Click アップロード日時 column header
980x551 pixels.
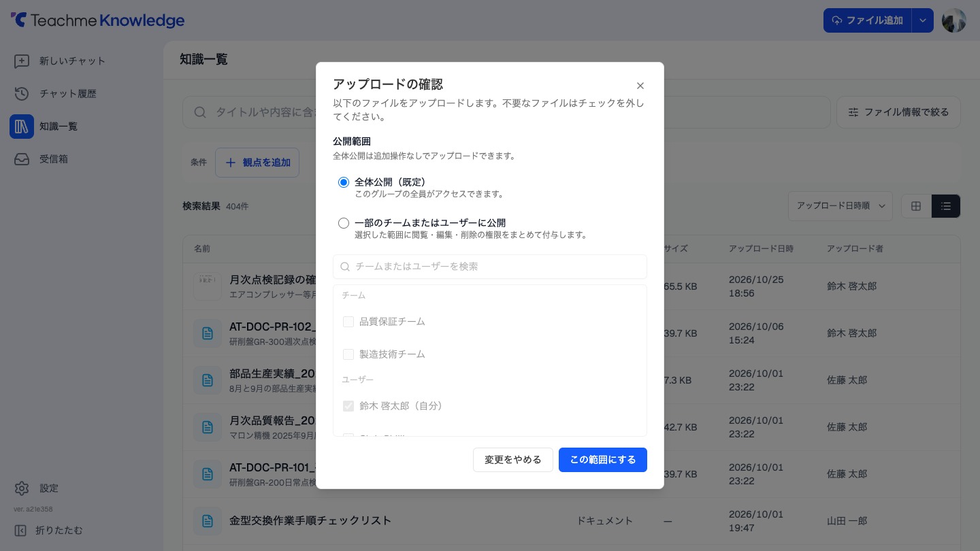tap(761, 249)
